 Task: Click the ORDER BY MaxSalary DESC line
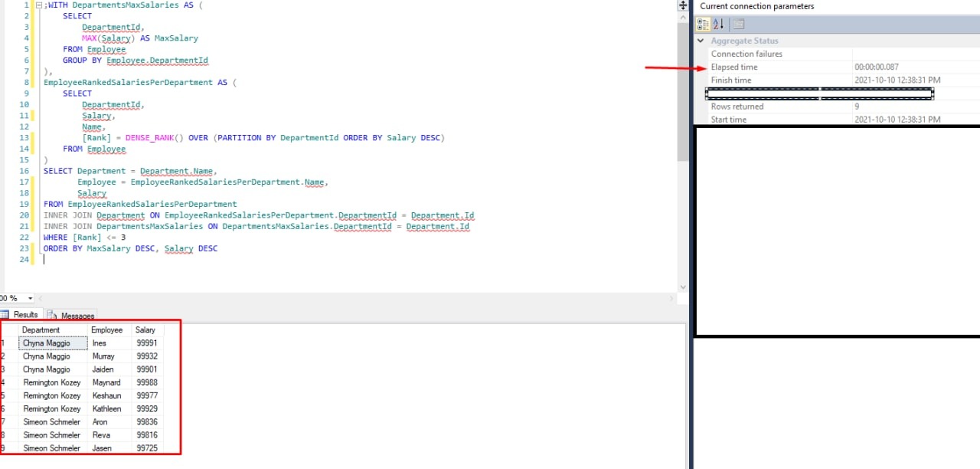[130, 249]
